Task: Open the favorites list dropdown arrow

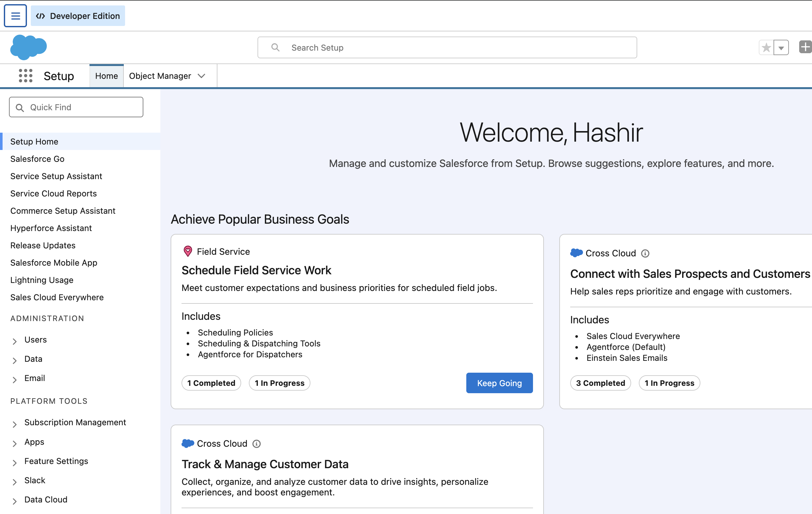Action: (781, 47)
